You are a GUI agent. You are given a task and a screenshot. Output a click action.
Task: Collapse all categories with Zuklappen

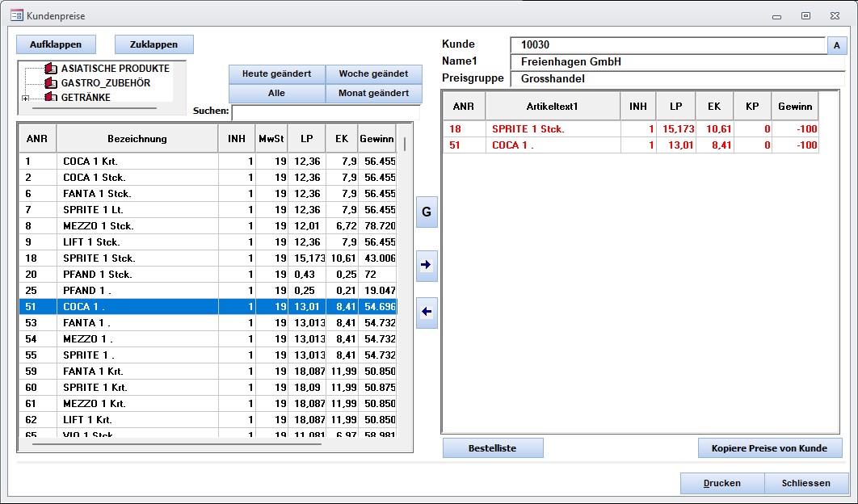(x=154, y=44)
